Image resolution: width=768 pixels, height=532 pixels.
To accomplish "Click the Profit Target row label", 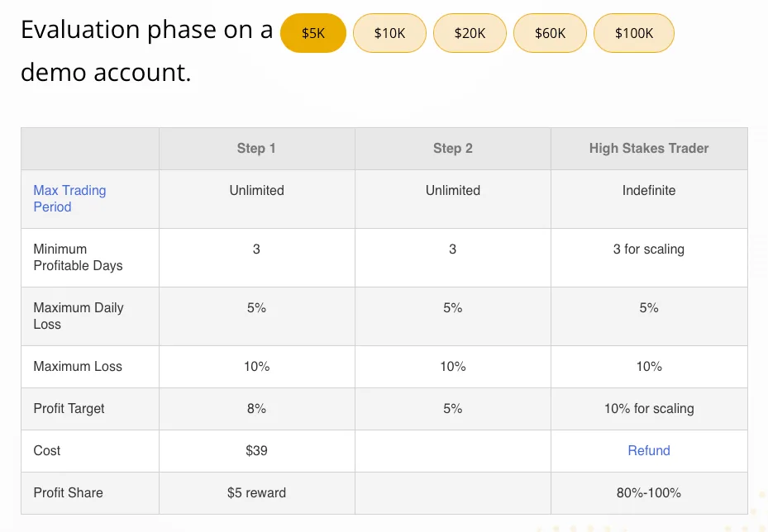I will [63, 408].
